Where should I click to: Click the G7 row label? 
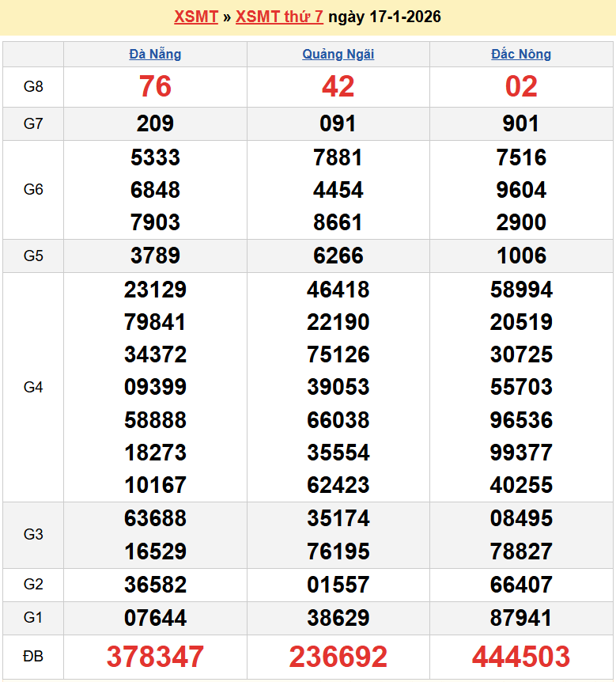33,123
